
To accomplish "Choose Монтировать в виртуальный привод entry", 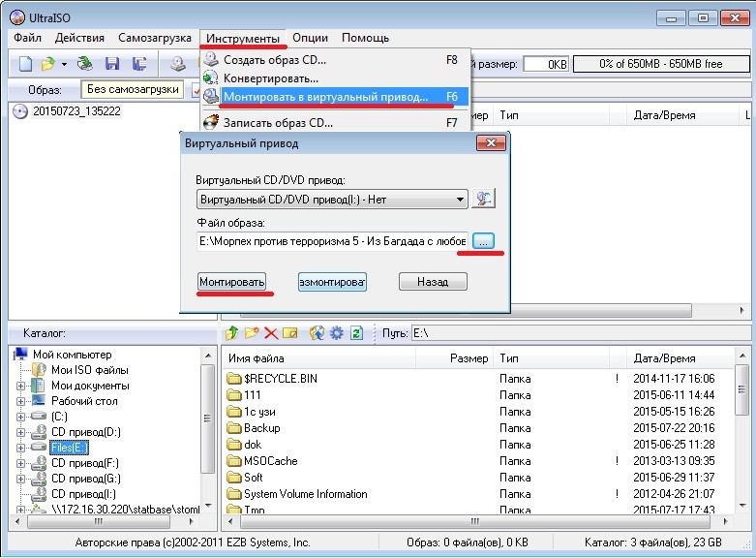I will click(x=336, y=97).
